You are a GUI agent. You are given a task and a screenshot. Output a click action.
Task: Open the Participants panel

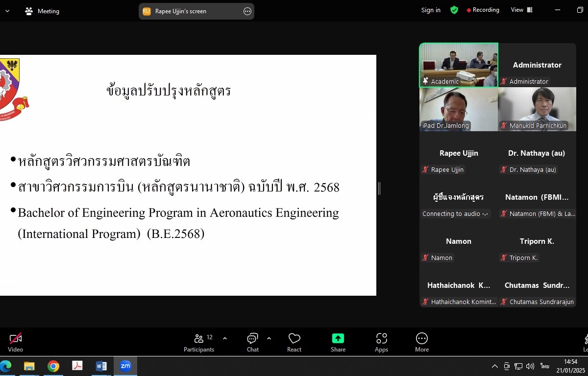(x=199, y=342)
